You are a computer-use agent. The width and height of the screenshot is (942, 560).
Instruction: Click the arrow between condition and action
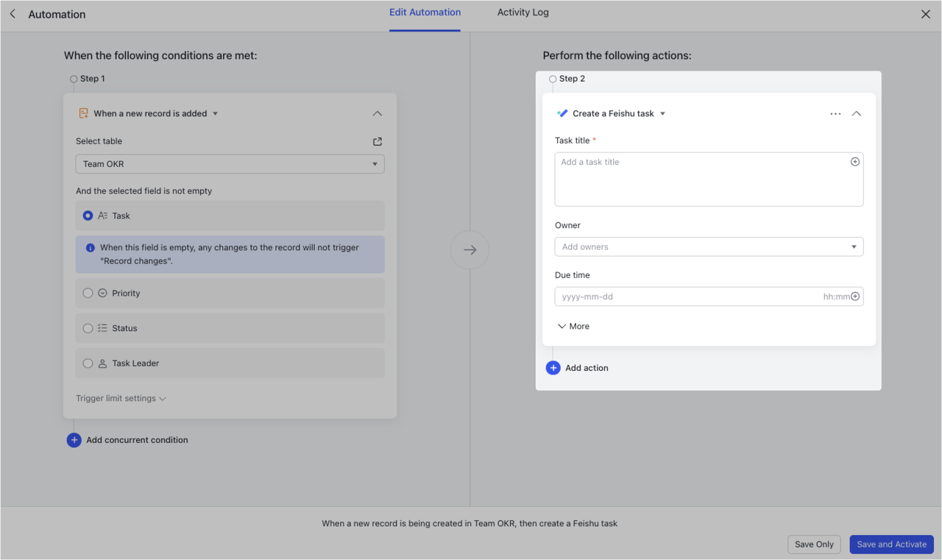coord(470,250)
